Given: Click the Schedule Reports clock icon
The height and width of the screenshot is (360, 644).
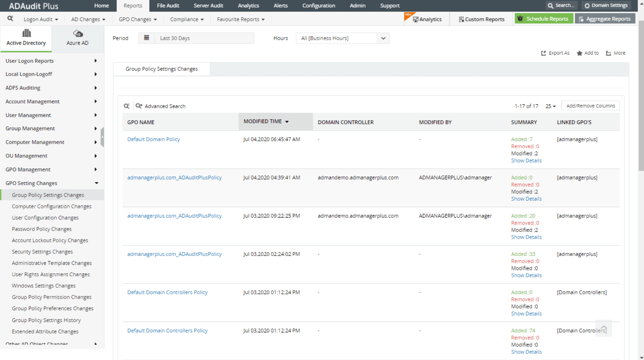Looking at the screenshot, I should point(520,18).
